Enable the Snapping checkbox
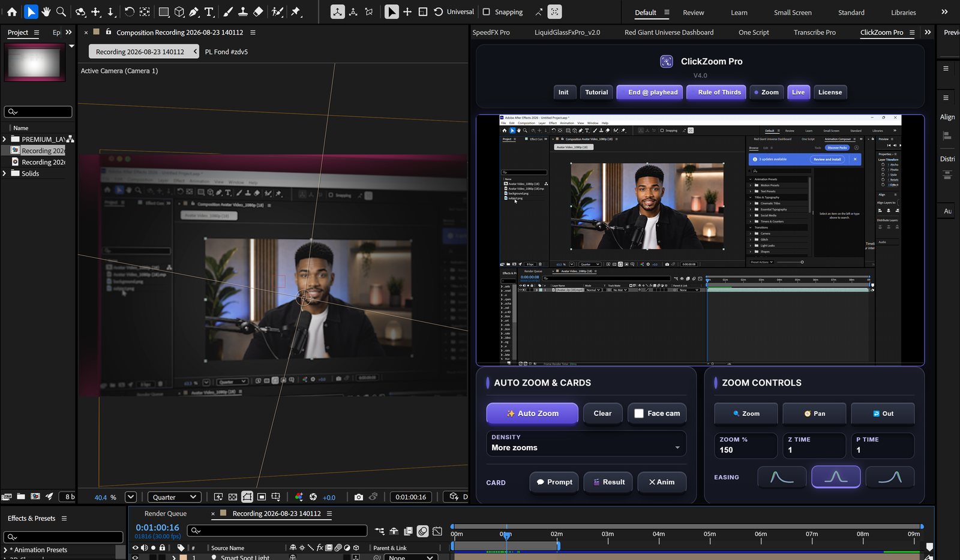The height and width of the screenshot is (560, 960). (487, 11)
